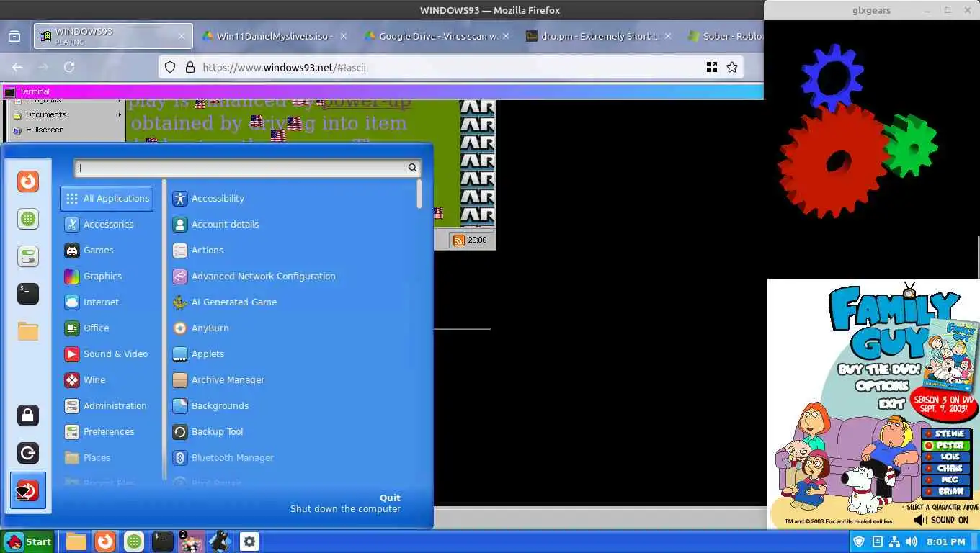This screenshot has height=553, width=980.
Task: Select MEG character radio button
Action: pos(930,480)
